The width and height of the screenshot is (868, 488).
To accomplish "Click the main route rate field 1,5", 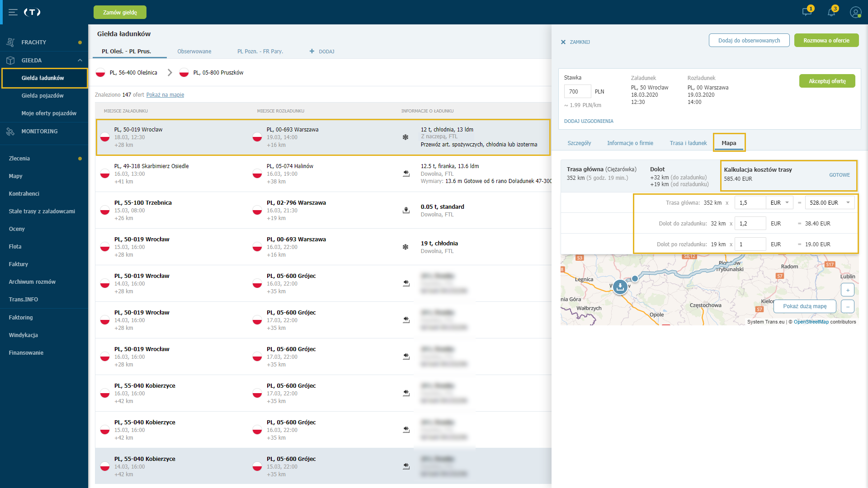I will (750, 203).
